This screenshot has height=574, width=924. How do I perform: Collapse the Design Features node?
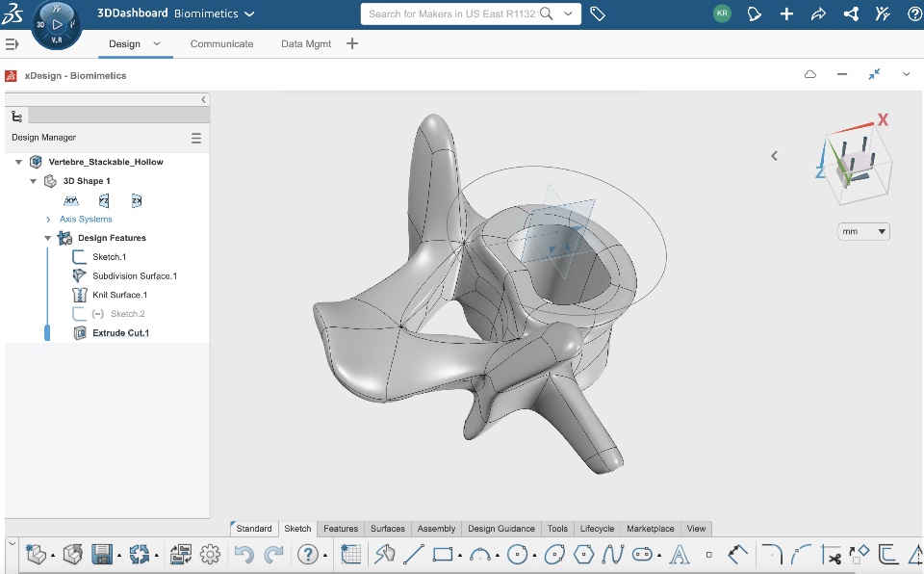point(48,238)
